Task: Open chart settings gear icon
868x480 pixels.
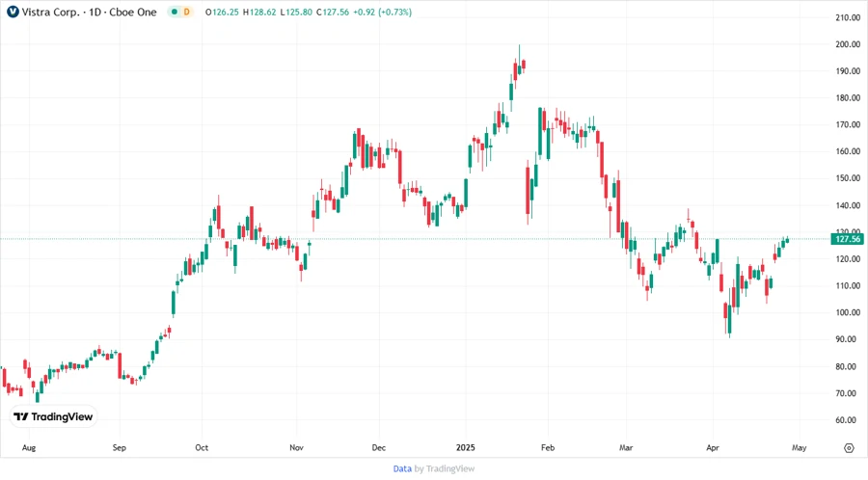Action: [x=849, y=448]
